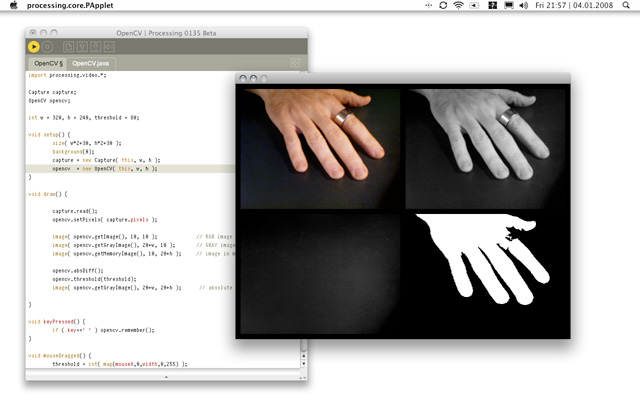Click the grayscale hand image in applet window
This screenshot has width=640, height=400.
tap(485, 149)
